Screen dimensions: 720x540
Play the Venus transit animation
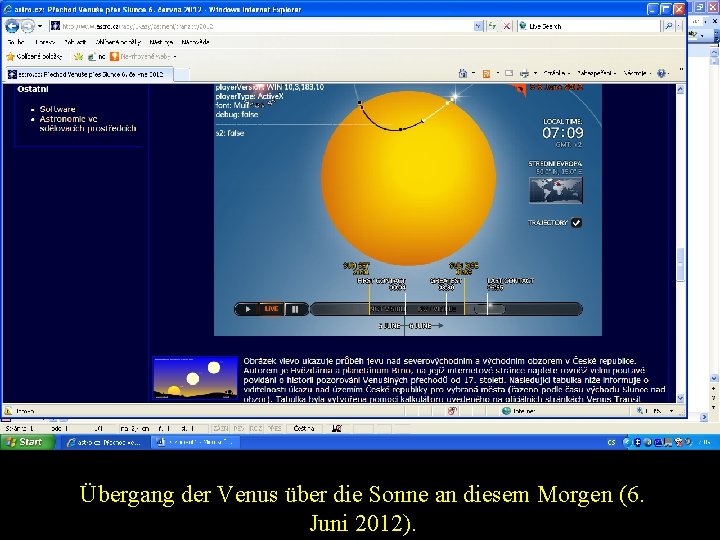[248, 309]
